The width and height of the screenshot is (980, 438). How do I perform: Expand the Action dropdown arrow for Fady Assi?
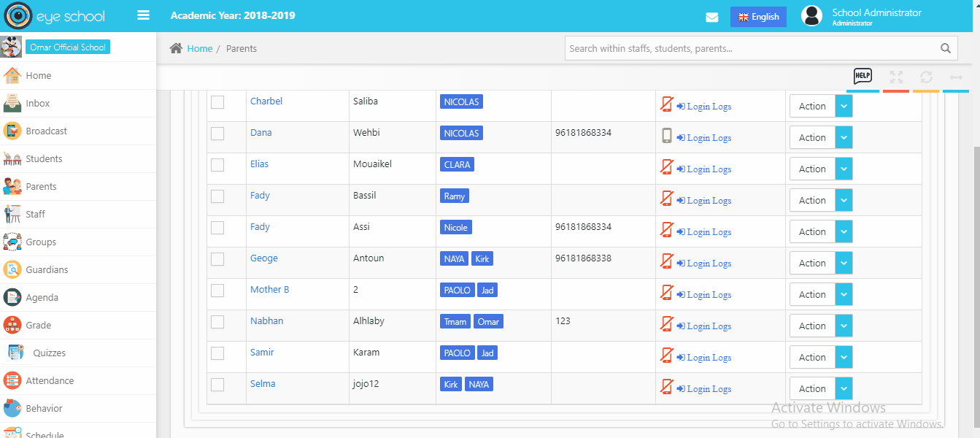[x=844, y=231]
